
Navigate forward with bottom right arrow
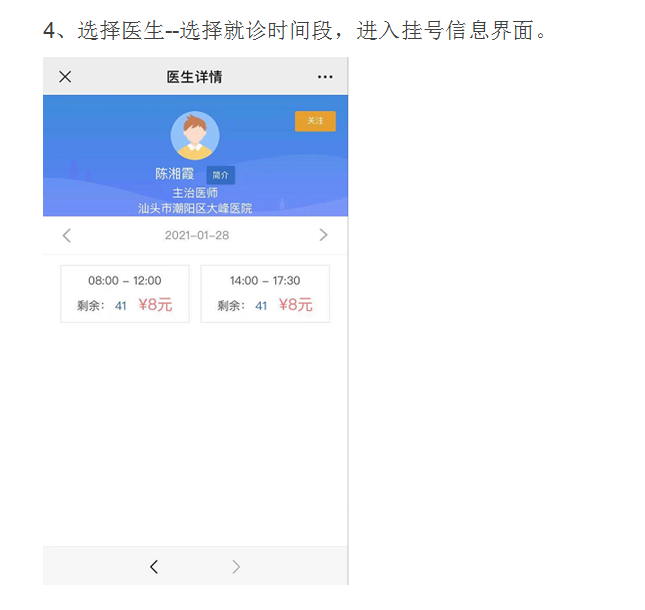click(x=236, y=567)
